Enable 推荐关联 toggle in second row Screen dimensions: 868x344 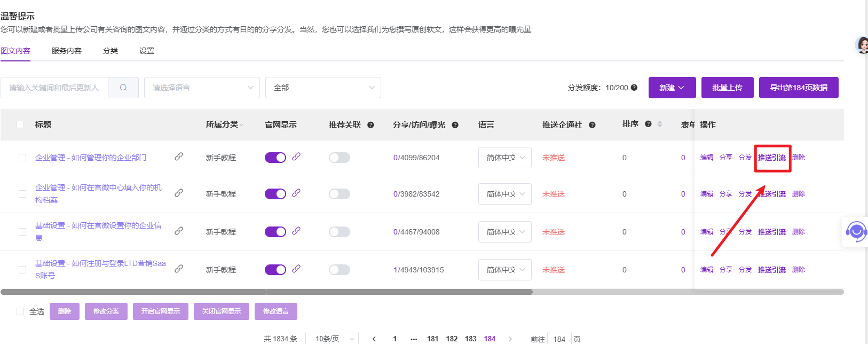340,194
